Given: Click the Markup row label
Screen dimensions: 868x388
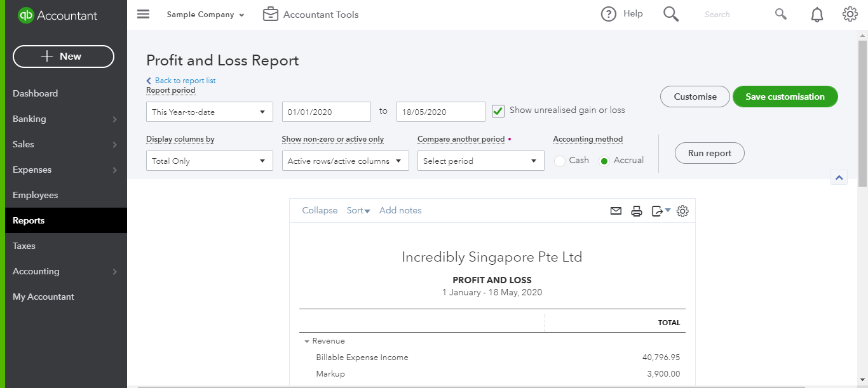Looking at the screenshot, I should (330, 374).
